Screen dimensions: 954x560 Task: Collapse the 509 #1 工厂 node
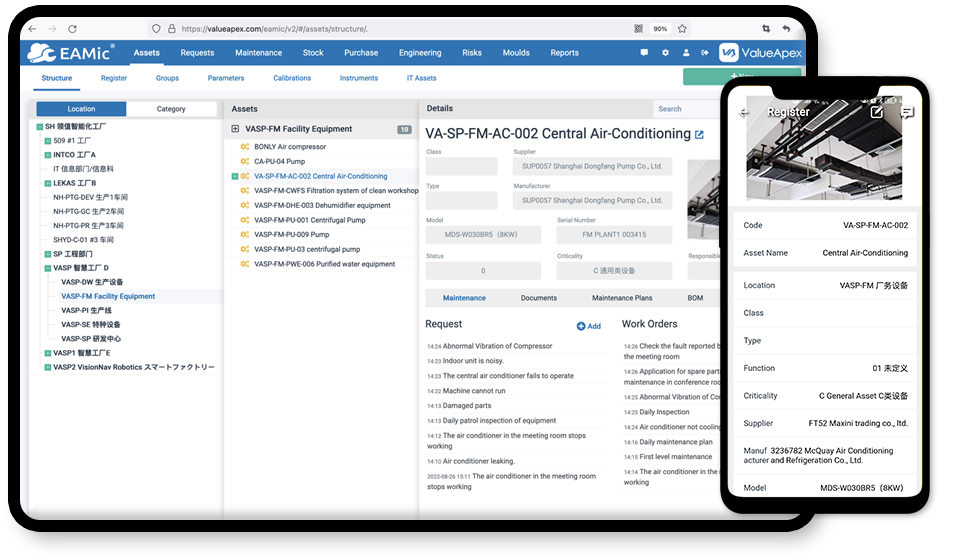(47, 141)
